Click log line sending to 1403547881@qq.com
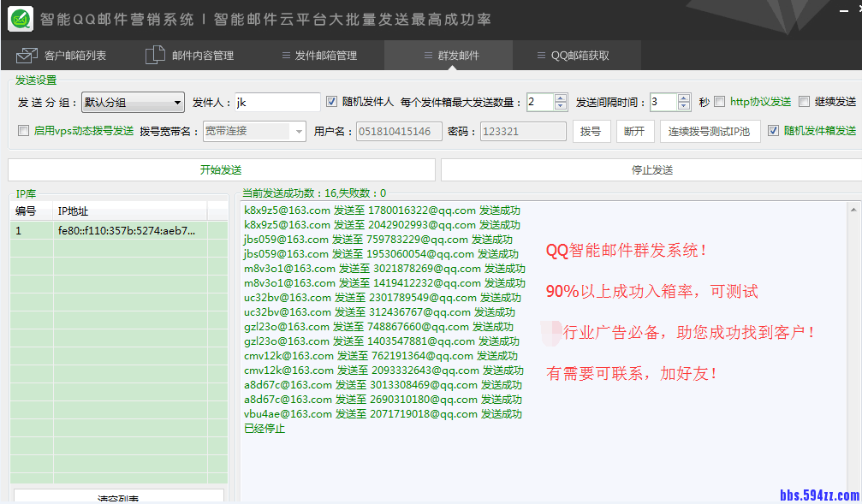Screen dimensions: 862x504 tap(382, 341)
